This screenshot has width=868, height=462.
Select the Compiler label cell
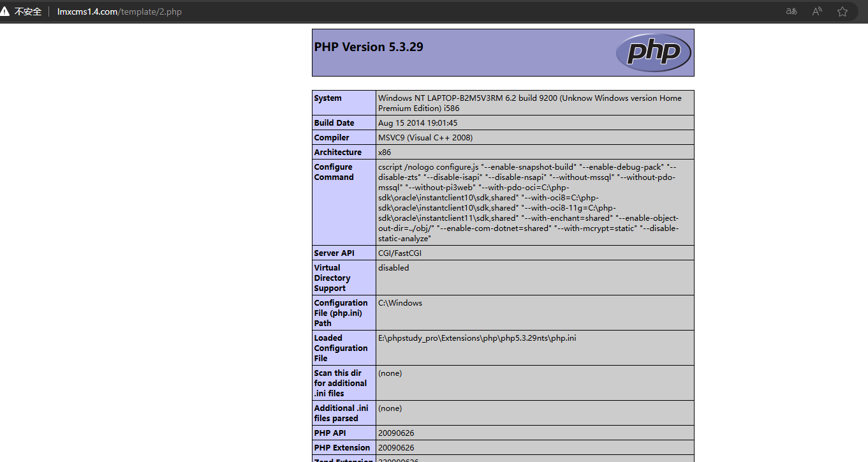[x=332, y=138]
